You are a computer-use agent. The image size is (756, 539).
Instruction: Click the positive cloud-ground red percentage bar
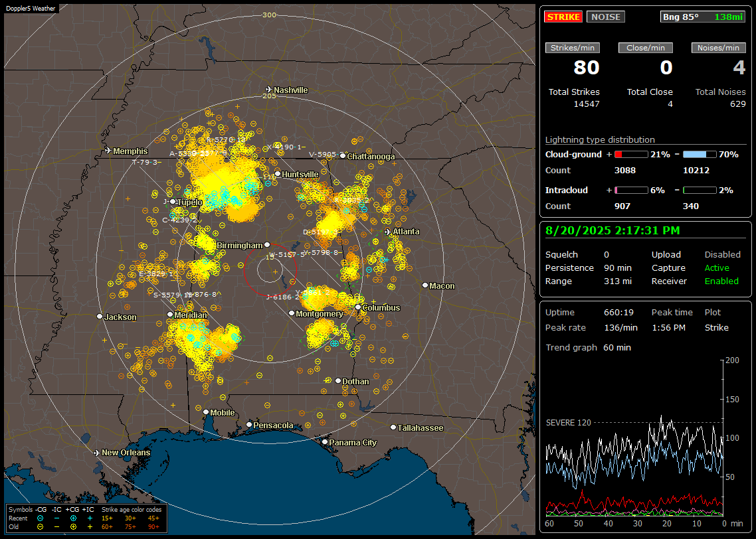tap(631, 155)
